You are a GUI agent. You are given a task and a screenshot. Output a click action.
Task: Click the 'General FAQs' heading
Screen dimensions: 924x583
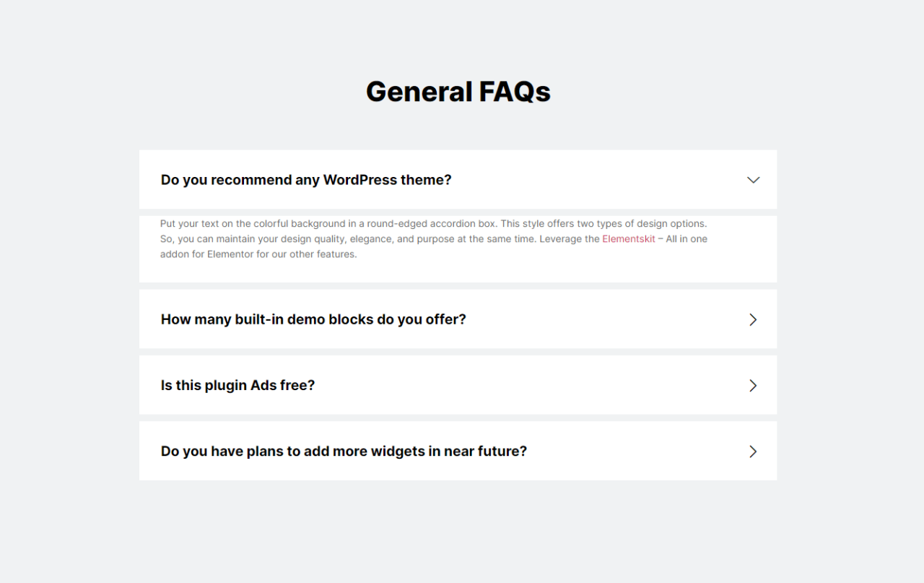pos(458,92)
